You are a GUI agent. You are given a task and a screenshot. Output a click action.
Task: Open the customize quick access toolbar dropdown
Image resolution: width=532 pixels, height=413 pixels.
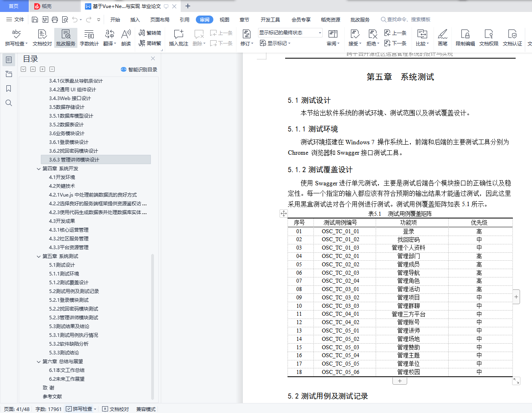pyautogui.click(x=99, y=20)
